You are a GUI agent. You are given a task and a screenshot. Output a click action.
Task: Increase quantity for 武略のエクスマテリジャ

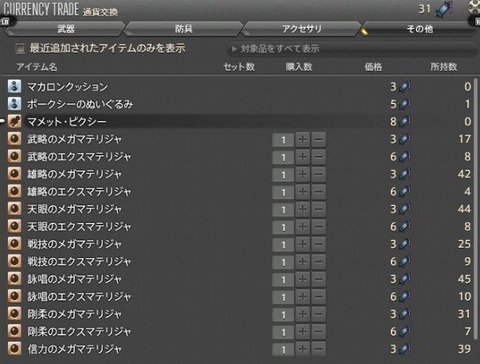pos(302,157)
